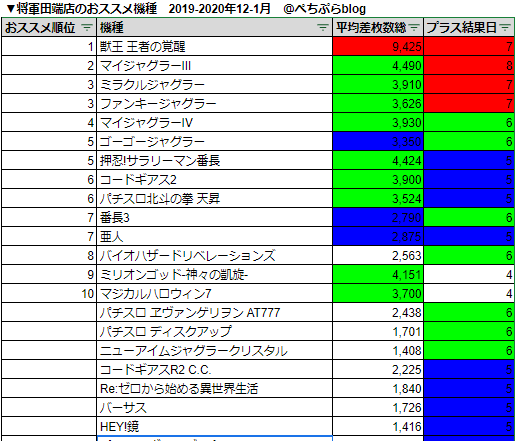Click the cell with value 1,408
Image resolution: width=518 pixels, height=441 pixels.
click(x=378, y=350)
